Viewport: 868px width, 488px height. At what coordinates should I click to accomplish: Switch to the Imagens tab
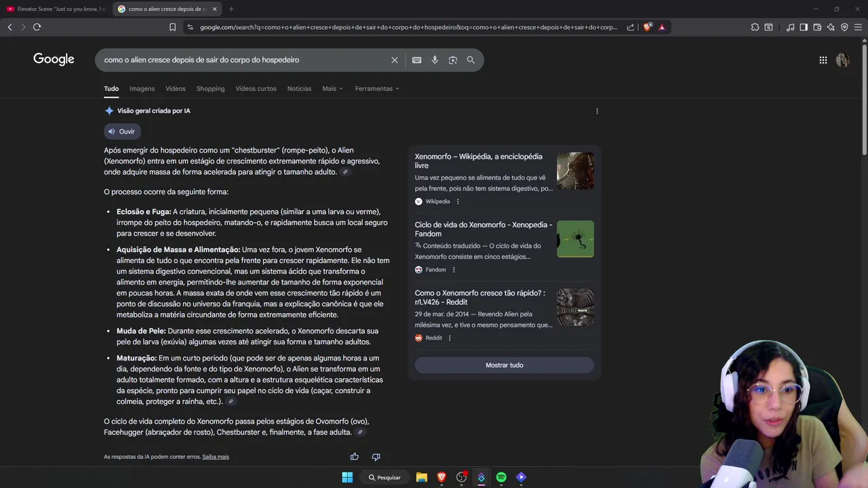(x=142, y=89)
